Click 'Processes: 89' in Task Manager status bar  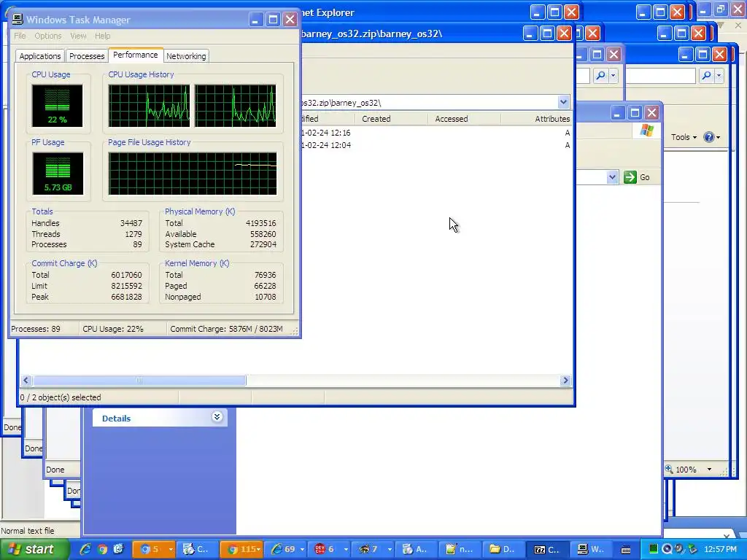click(x=36, y=329)
